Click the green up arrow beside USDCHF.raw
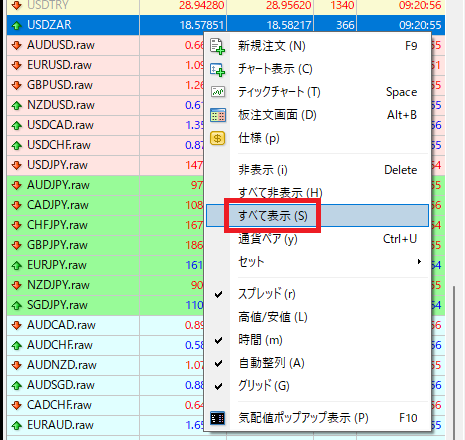This screenshot has width=465, height=440. pyautogui.click(x=17, y=145)
